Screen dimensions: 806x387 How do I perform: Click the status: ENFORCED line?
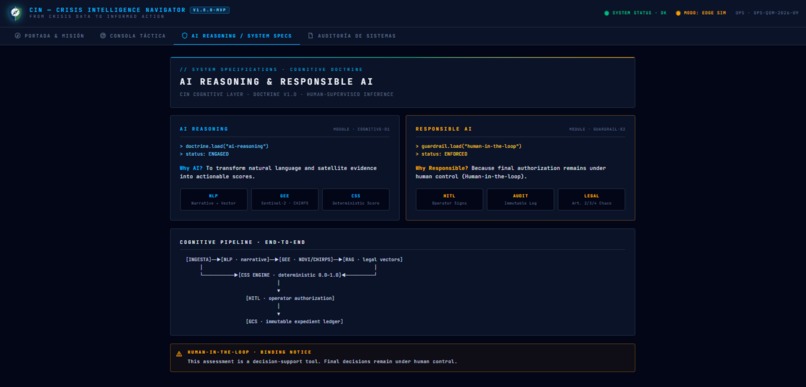point(441,154)
